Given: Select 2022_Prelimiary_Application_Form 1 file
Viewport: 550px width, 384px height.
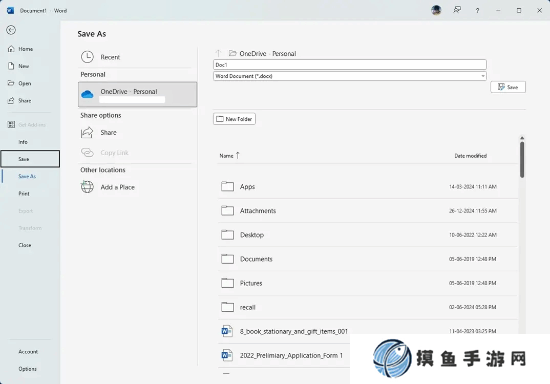Looking at the screenshot, I should click(291, 356).
